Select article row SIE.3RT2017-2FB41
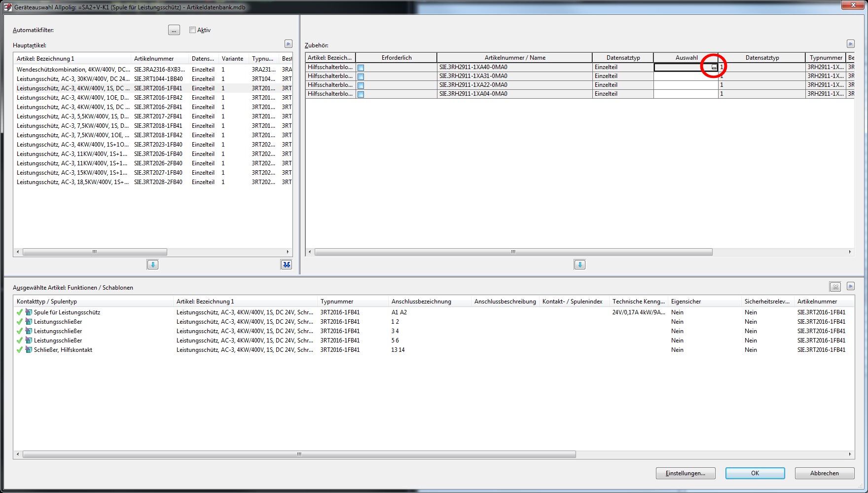This screenshot has width=868, height=493. 153,116
